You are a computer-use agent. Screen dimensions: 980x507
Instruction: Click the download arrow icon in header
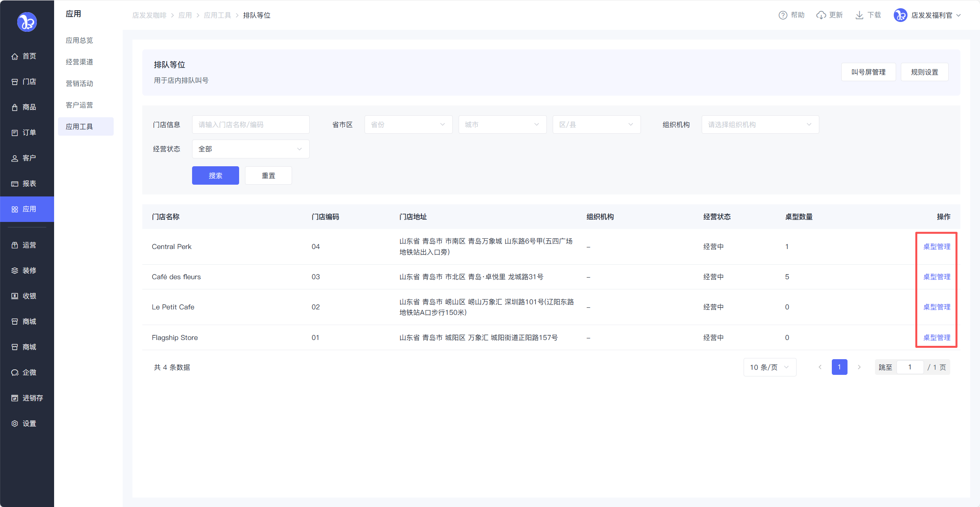click(x=859, y=15)
